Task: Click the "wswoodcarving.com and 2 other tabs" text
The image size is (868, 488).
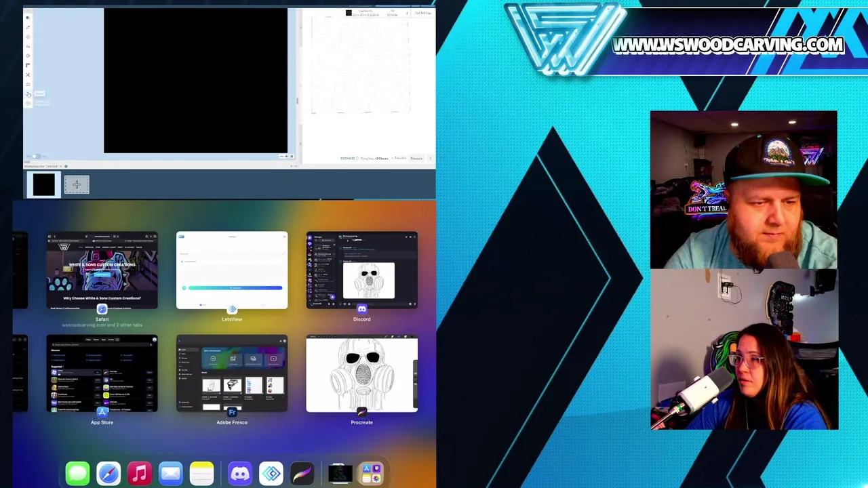Action: pos(102,325)
